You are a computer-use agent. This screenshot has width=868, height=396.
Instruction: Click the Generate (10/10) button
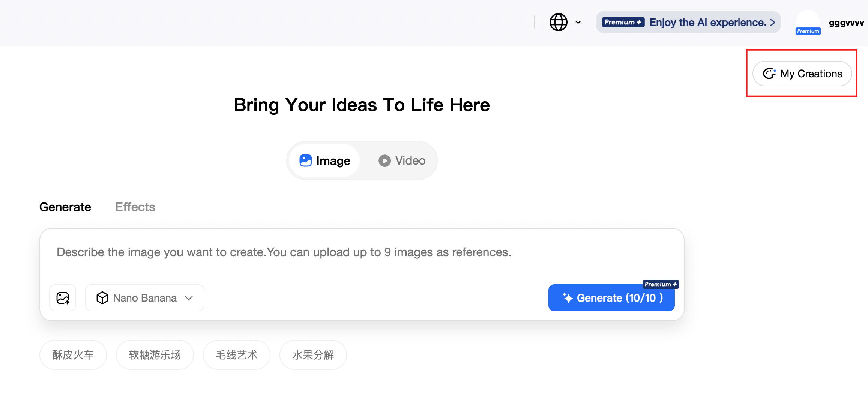611,298
